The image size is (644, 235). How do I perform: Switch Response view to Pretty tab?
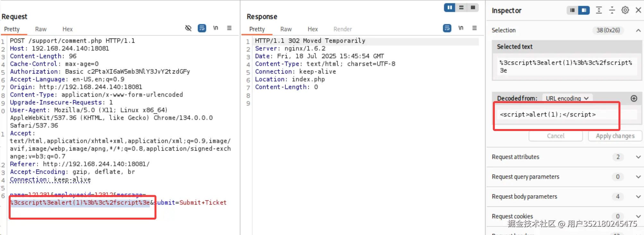(257, 29)
